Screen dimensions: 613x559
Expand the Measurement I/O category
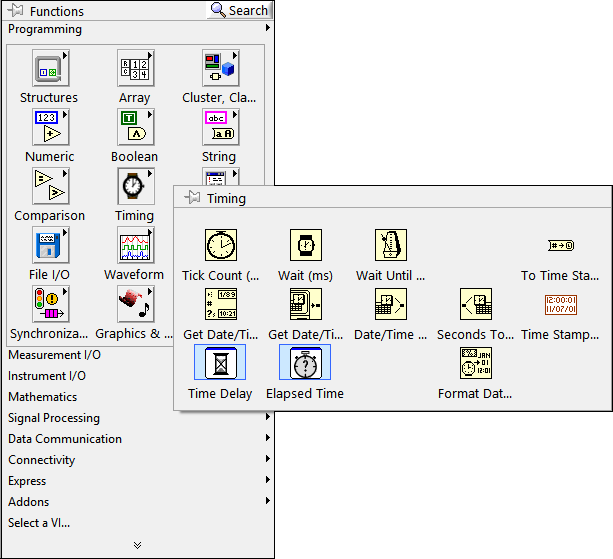tap(54, 355)
